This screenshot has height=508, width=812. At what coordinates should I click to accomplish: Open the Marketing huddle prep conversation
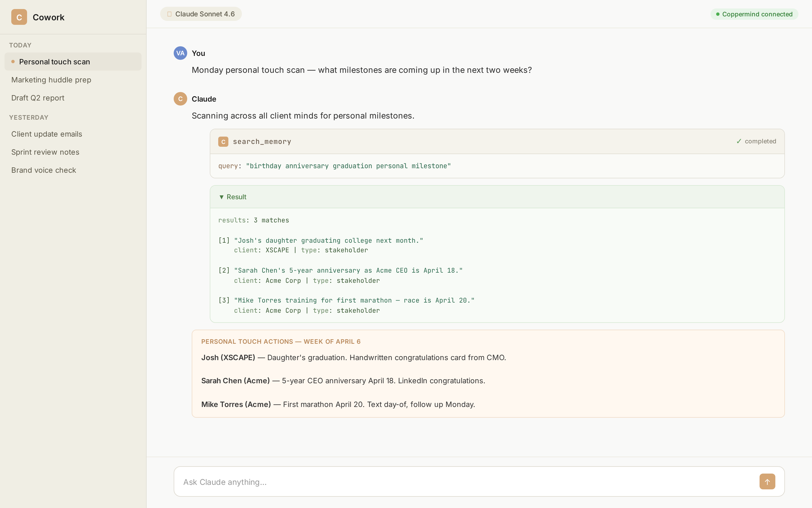coord(73,80)
